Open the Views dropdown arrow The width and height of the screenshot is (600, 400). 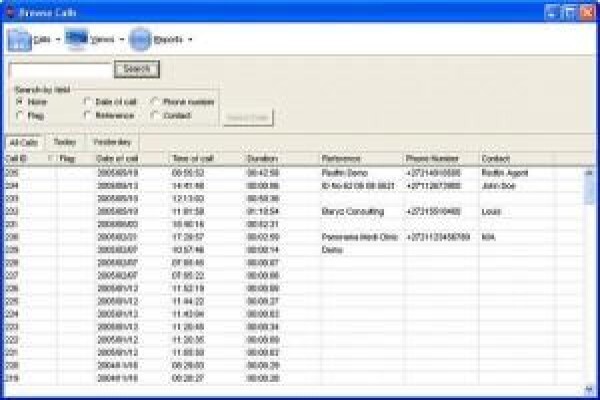tap(122, 39)
